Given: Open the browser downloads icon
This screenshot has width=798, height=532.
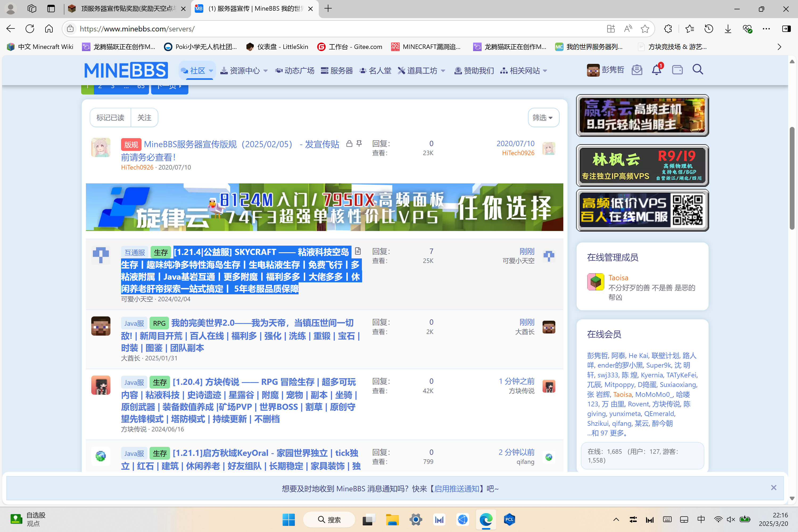Looking at the screenshot, I should 728,29.
